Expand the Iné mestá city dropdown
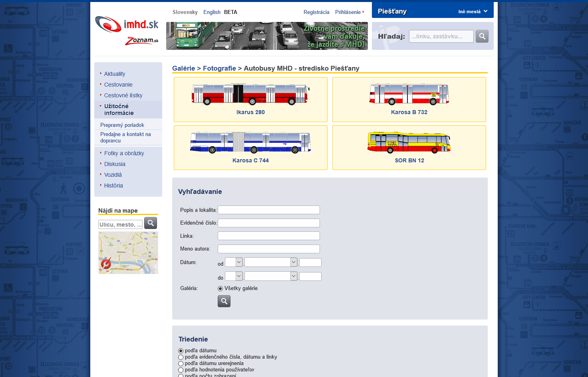The height and width of the screenshot is (377, 588). tap(473, 12)
